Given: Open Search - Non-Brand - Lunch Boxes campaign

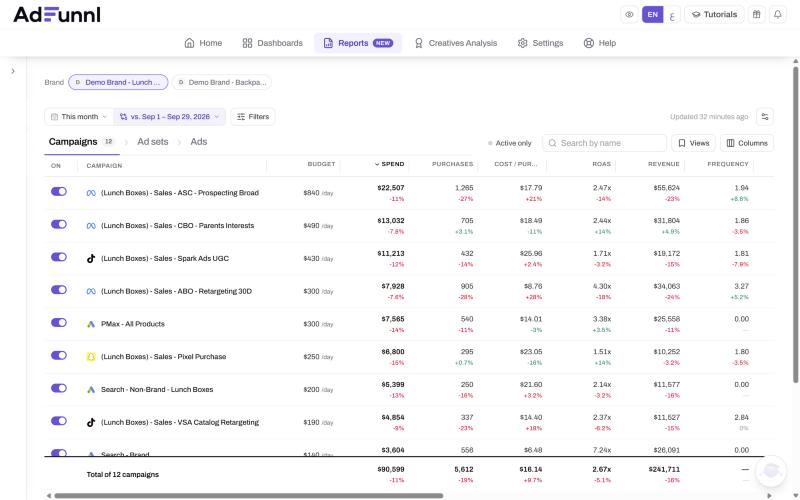Looking at the screenshot, I should pos(157,389).
